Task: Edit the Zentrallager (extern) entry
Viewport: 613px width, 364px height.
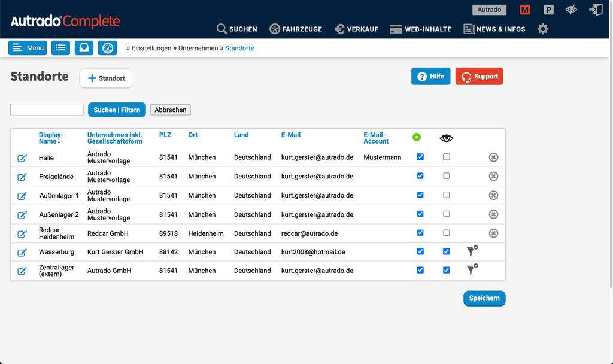Action: (x=22, y=271)
